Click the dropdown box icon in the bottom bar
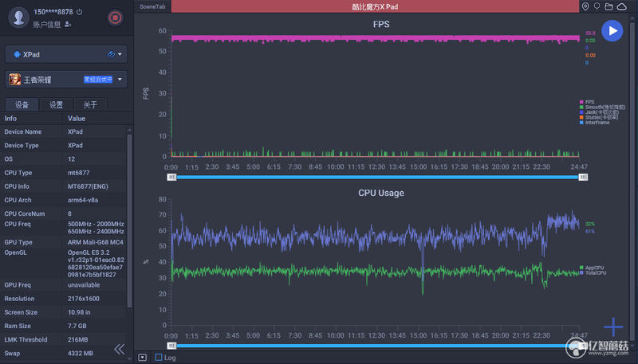This screenshot has width=638, height=364. (x=143, y=358)
